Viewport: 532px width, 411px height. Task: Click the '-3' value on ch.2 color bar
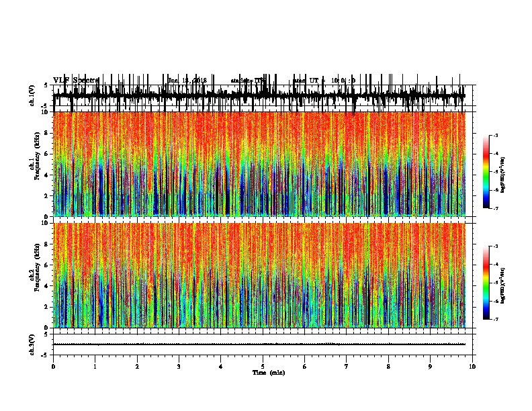coord(495,246)
